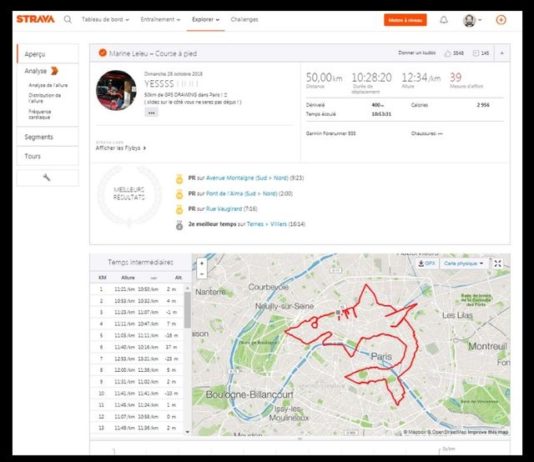Open the search magnifier icon
The height and width of the screenshot is (462, 534).
[68, 19]
